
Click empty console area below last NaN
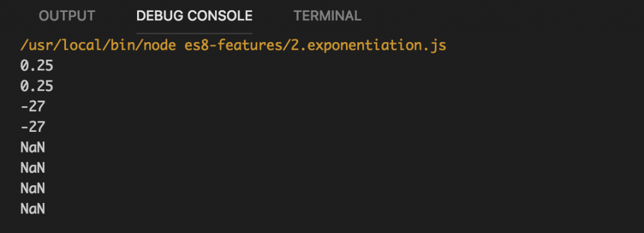pos(322,225)
